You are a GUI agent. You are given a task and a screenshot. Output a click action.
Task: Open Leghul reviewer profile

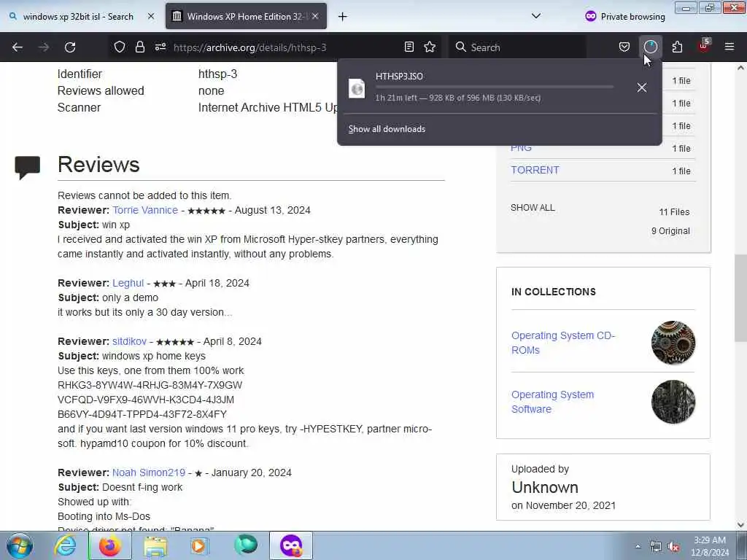pyautogui.click(x=128, y=283)
